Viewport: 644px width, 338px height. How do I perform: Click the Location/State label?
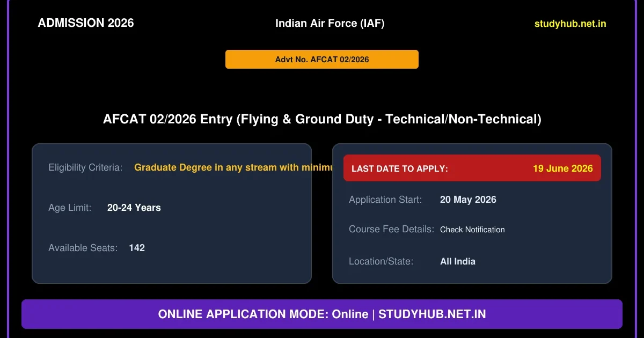click(x=381, y=261)
